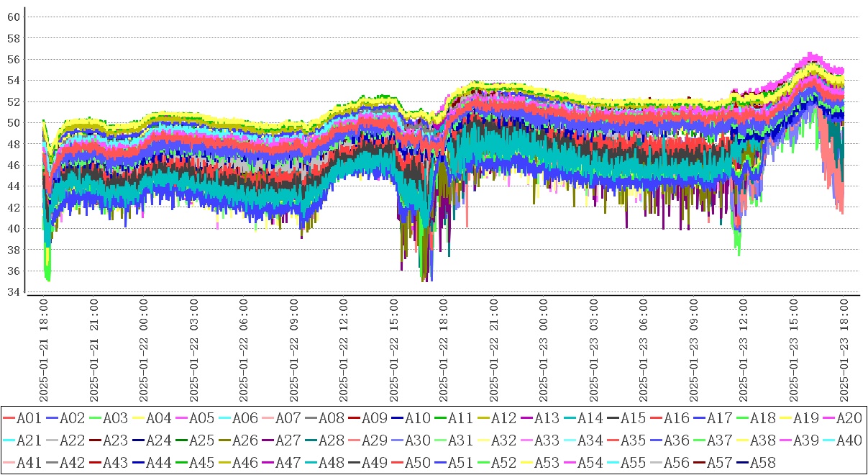Click the 34 label on Y axis
Viewport: 868px width, 475px height.
point(13,292)
